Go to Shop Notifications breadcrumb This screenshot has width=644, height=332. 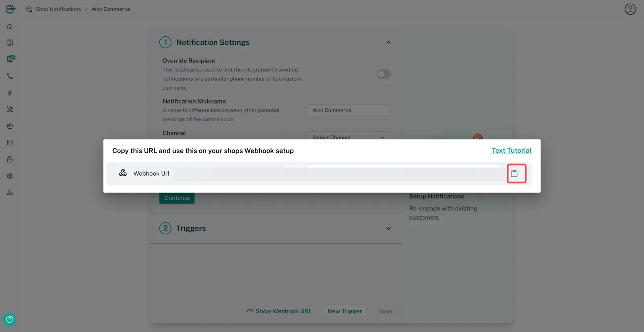58,9
